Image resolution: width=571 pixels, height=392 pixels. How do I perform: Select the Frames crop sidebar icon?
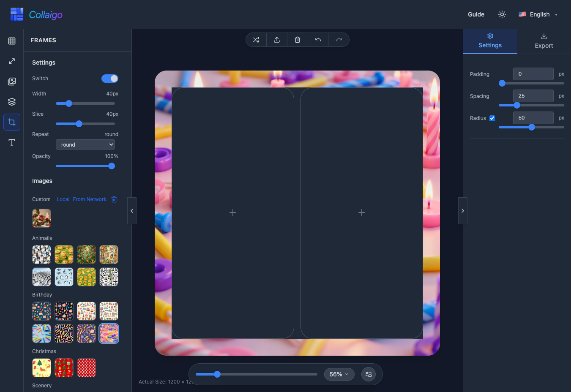(12, 122)
